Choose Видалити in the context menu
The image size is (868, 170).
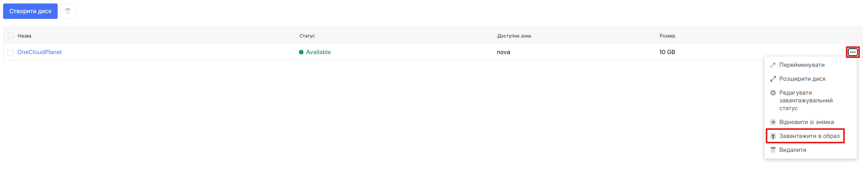click(793, 150)
